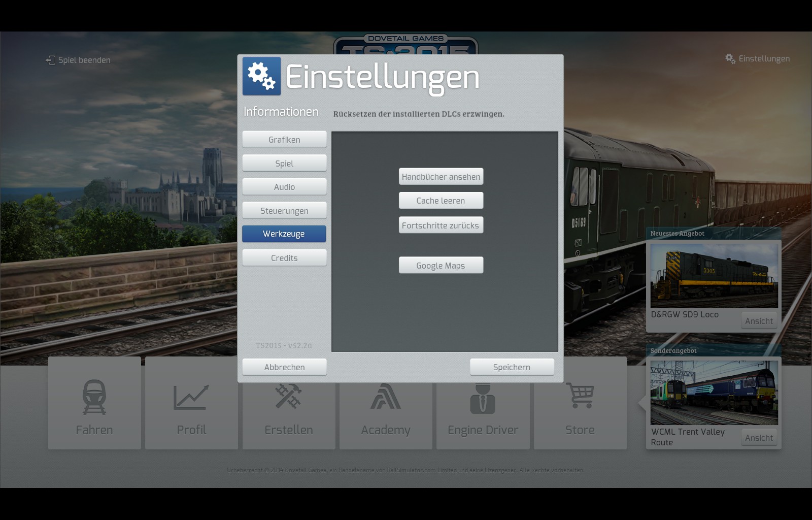Click the Sonderangebot header label
The height and width of the screenshot is (520, 812).
point(673,351)
